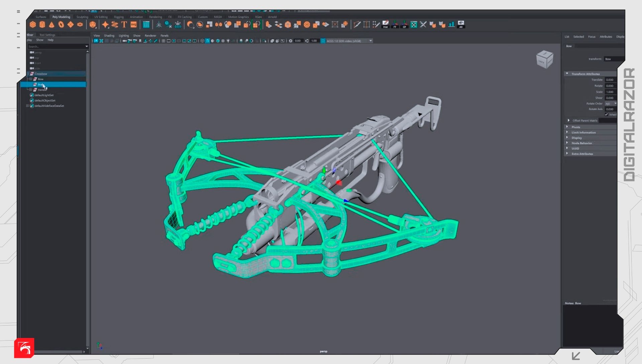The width and height of the screenshot is (642, 364).
Task: Click the red bird logo icon
Action: point(24,348)
